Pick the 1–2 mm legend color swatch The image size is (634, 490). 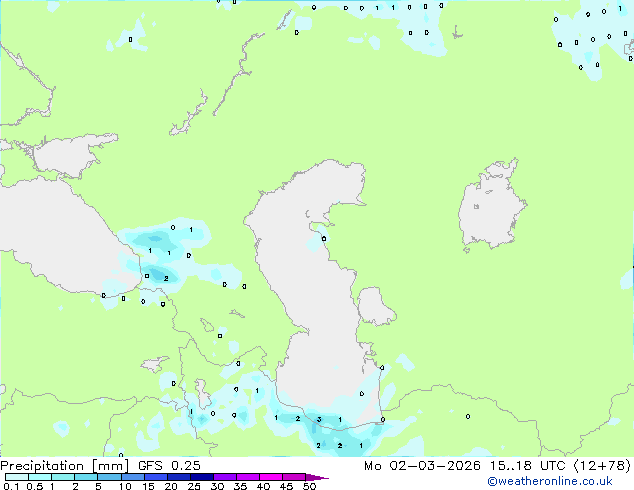[63, 477]
